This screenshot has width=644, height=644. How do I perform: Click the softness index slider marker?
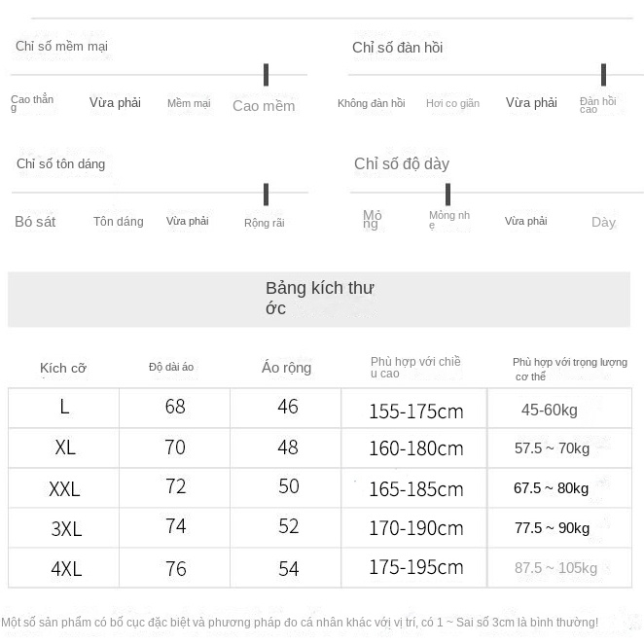266,75
